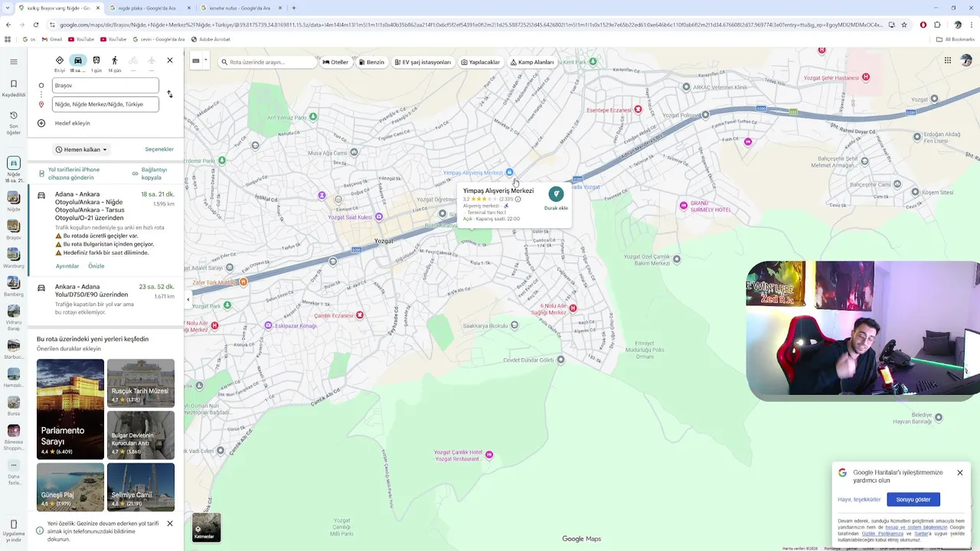
Task: Click GRAND SURMELY HOTEL marker
Action: click(x=684, y=205)
